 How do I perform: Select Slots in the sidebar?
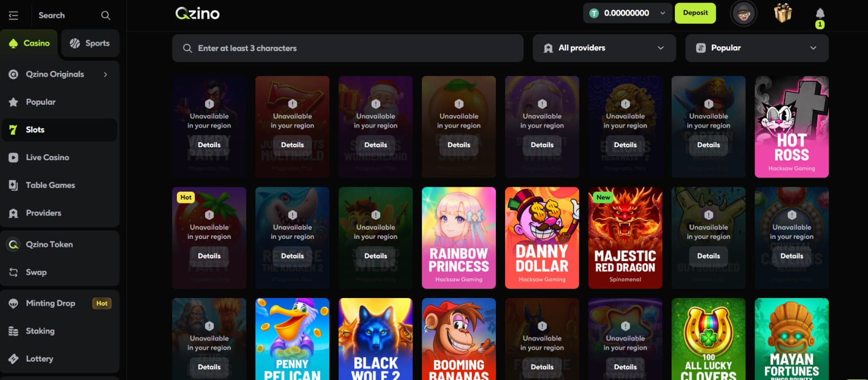click(x=59, y=130)
